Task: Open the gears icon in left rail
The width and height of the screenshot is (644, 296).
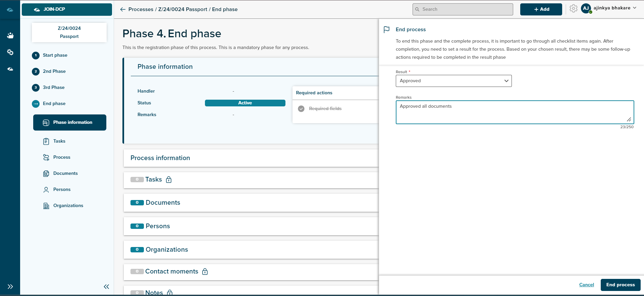Action: coord(10,52)
